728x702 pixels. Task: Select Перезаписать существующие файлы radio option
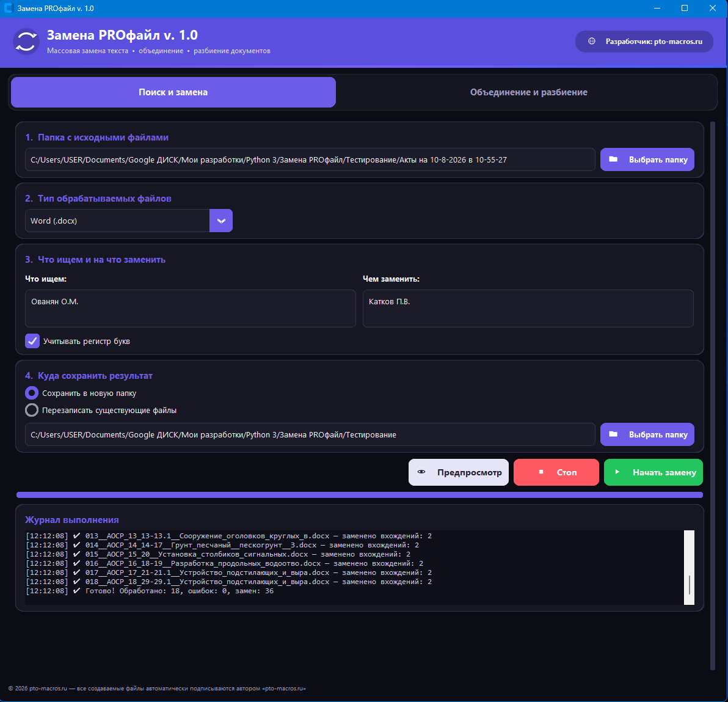click(x=32, y=410)
